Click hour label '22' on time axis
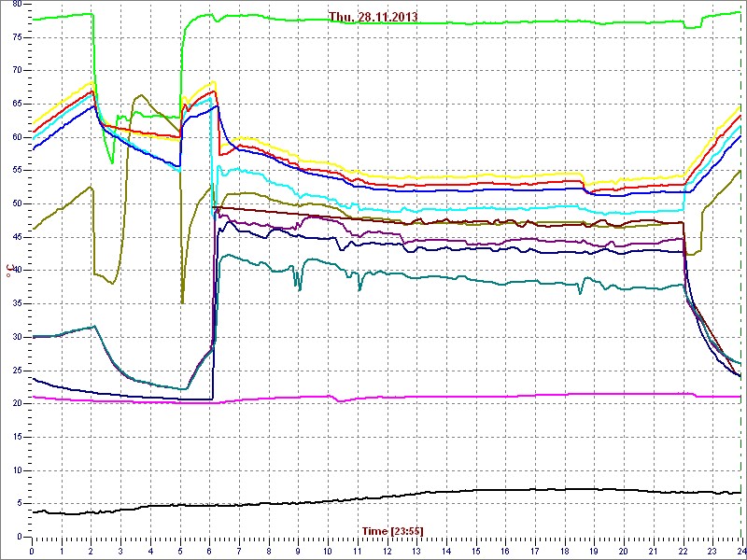The width and height of the screenshot is (747, 560). [684, 550]
